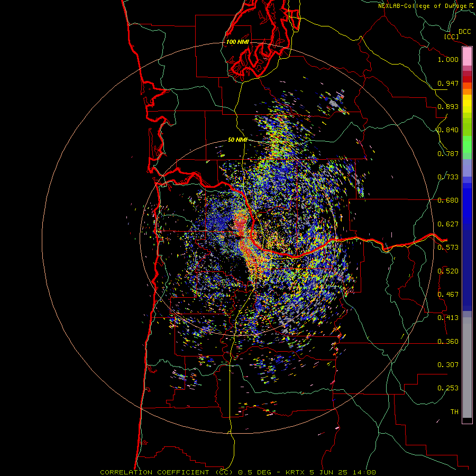This screenshot has height=476, width=476.
Task: Click the Correlation Coefficient KRTX caption
Action: click(238, 472)
